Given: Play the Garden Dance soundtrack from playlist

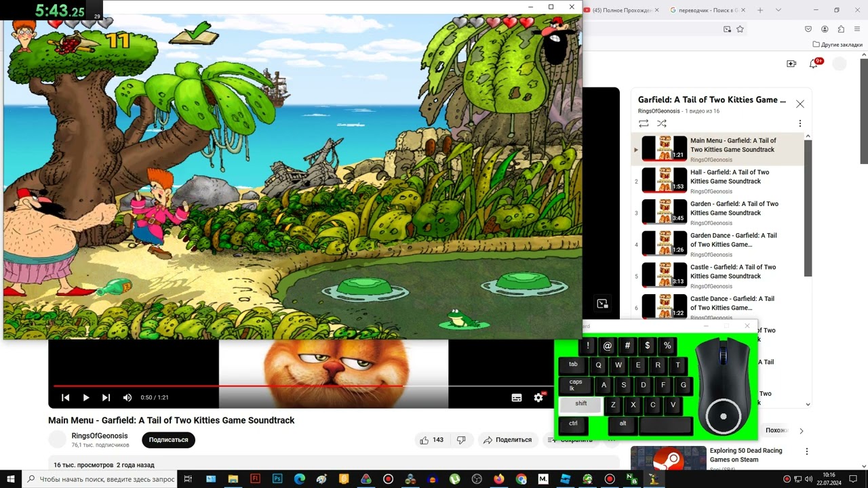Looking at the screenshot, I should tap(717, 244).
